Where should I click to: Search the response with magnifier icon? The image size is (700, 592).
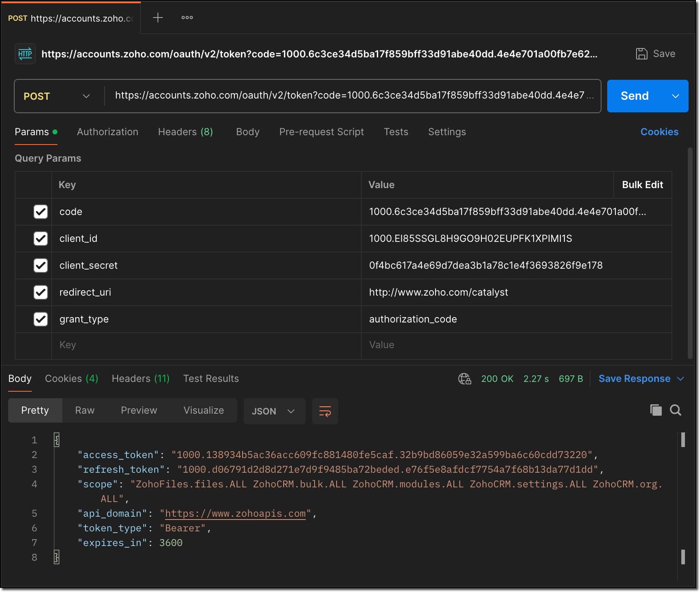tap(676, 410)
